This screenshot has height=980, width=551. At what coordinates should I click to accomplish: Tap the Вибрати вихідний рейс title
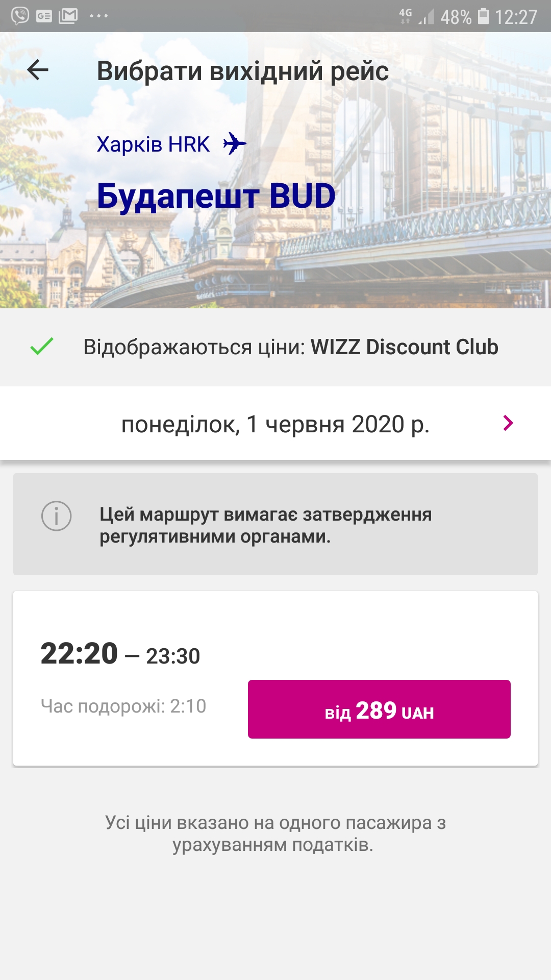[243, 71]
